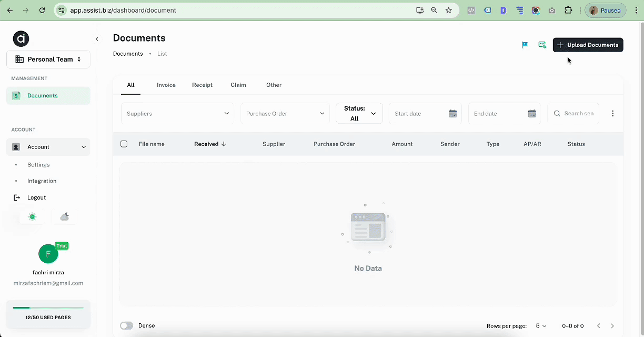The width and height of the screenshot is (644, 337).
Task: Open the Purchase Order dropdown
Action: pos(285,114)
